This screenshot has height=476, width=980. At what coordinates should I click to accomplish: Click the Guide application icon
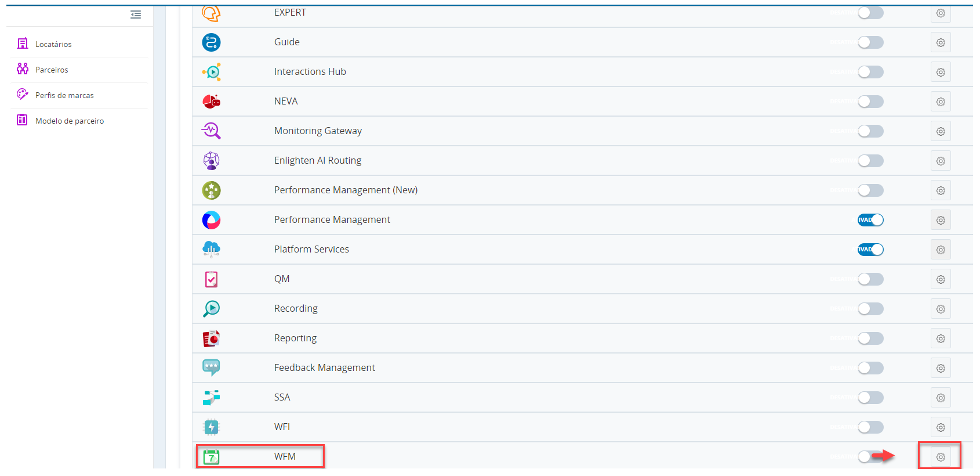point(211,42)
